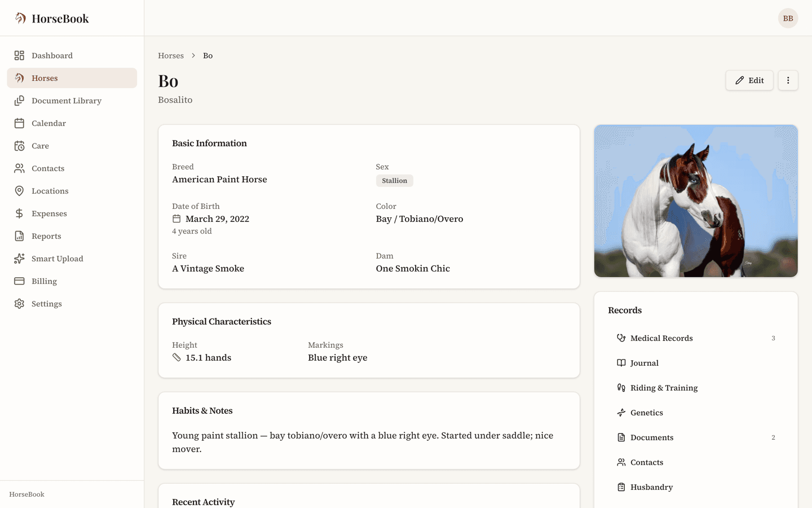Image resolution: width=812 pixels, height=508 pixels.
Task: Open Genetics records
Action: [696, 413]
